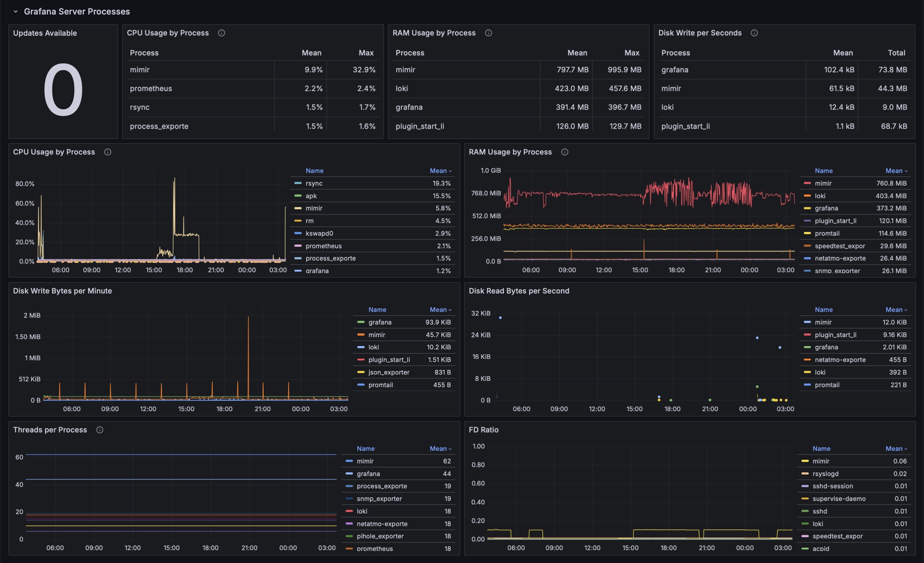Toggle json_exporter series in Disk Write legend
The image size is (924, 563).
coord(389,372)
